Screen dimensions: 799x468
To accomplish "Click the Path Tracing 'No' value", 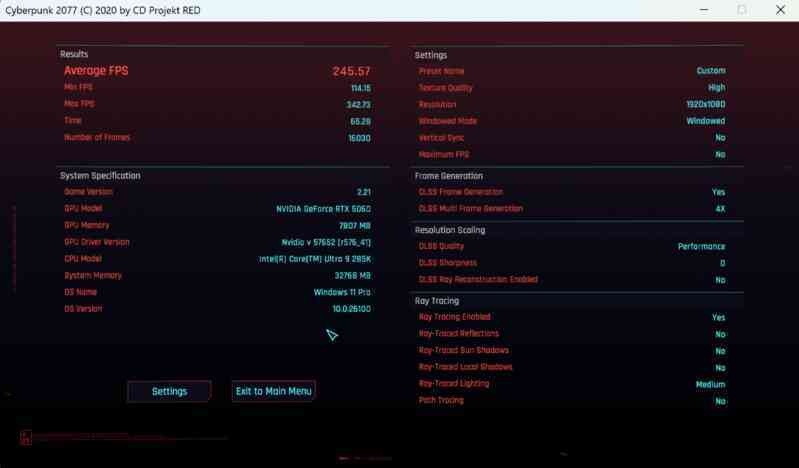I will pyautogui.click(x=720, y=401).
